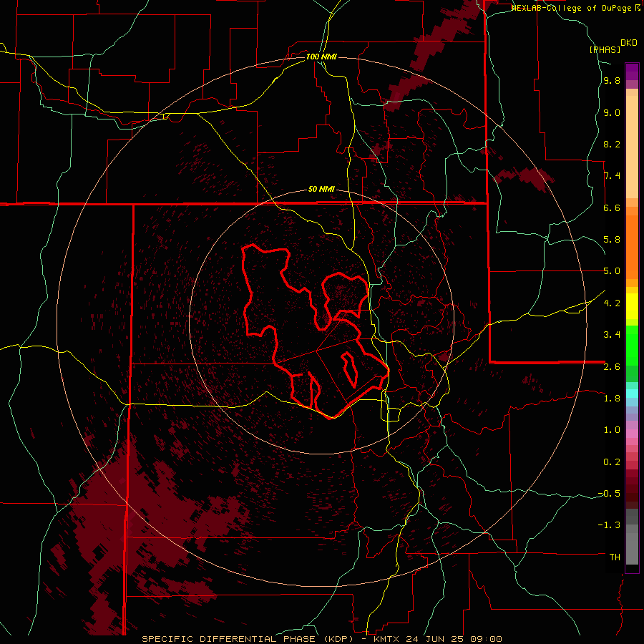Image resolution: width=644 pixels, height=644 pixels.
Task: Click the 2.6 value on the color scale
Action: pos(612,367)
